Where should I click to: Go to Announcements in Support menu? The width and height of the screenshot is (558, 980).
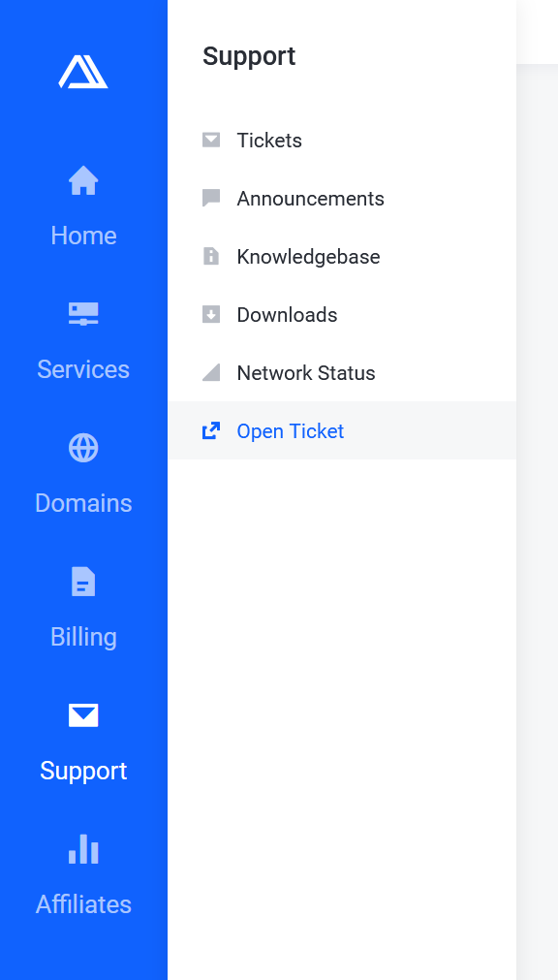tap(342, 198)
